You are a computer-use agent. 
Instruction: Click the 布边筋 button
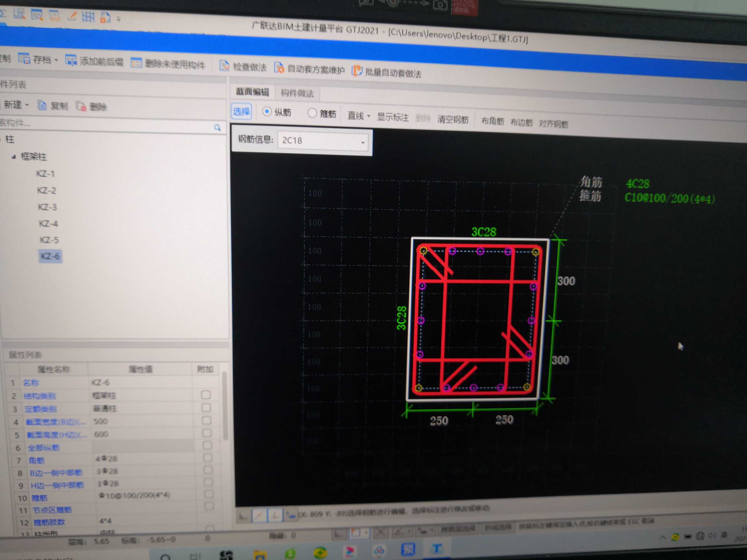pyautogui.click(x=521, y=122)
